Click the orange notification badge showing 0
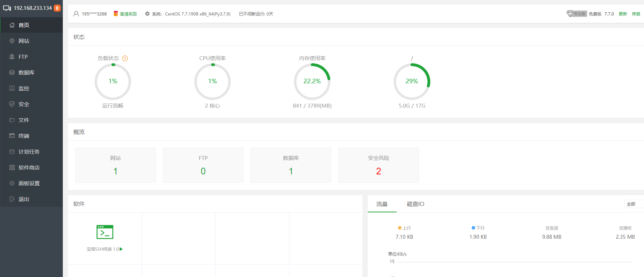This screenshot has height=277, width=644. click(57, 8)
